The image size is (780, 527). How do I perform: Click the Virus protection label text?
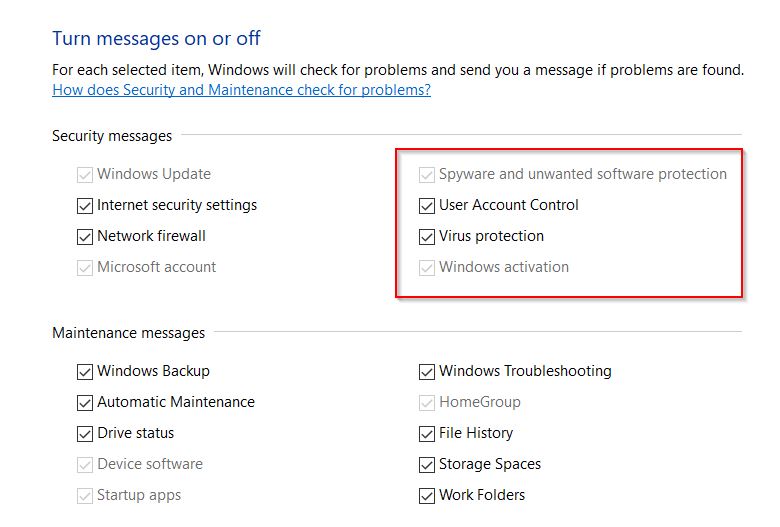[491, 236]
